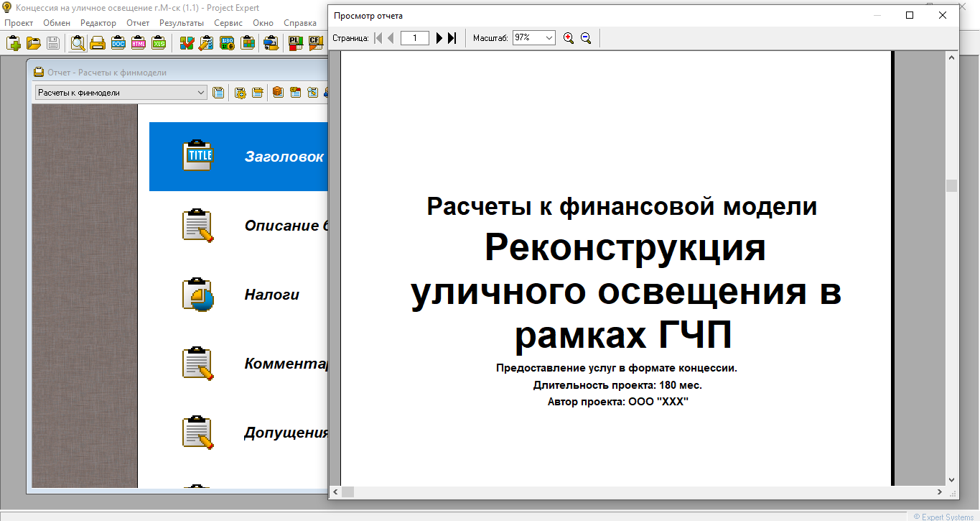
Task: Open the Отчет menu
Action: click(138, 23)
